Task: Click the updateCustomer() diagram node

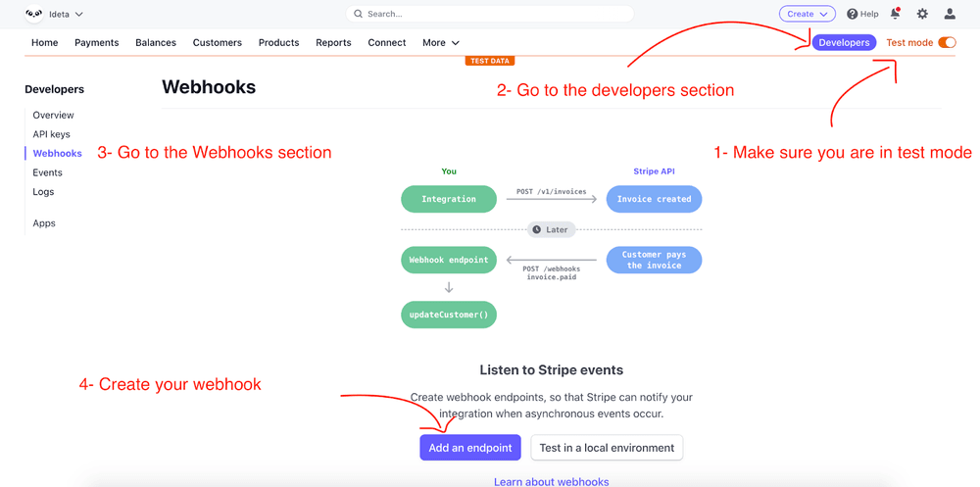Action: pos(449,315)
